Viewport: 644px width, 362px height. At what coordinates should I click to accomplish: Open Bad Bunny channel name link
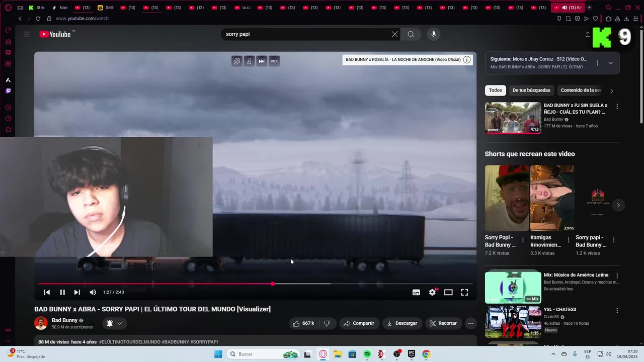pos(64,320)
